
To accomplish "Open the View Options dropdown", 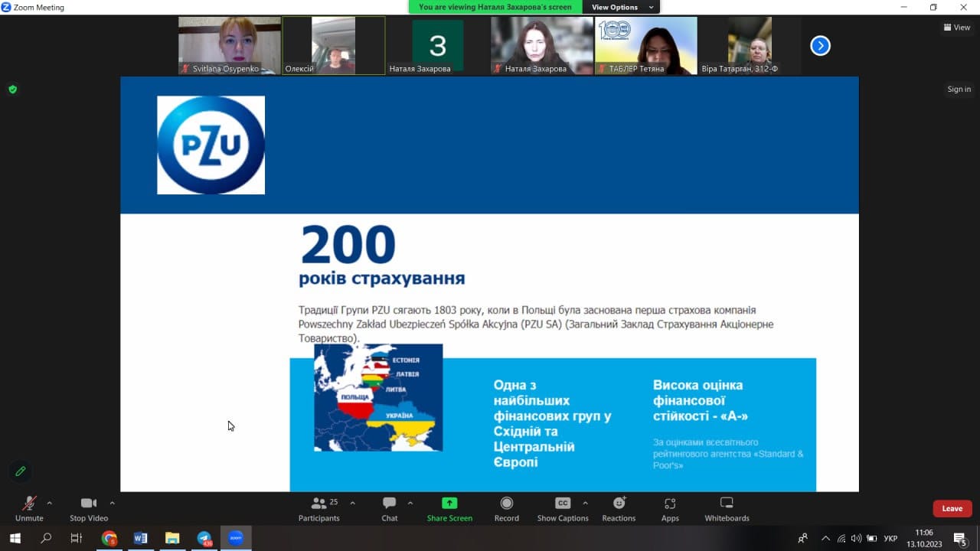I will tap(620, 7).
